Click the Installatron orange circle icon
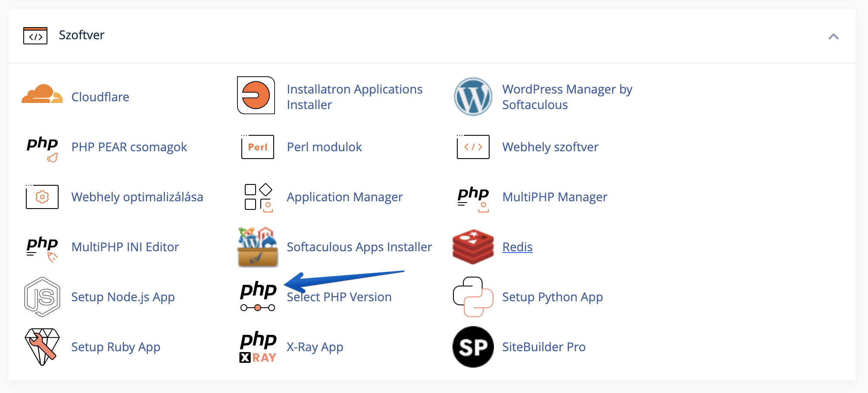 256,95
